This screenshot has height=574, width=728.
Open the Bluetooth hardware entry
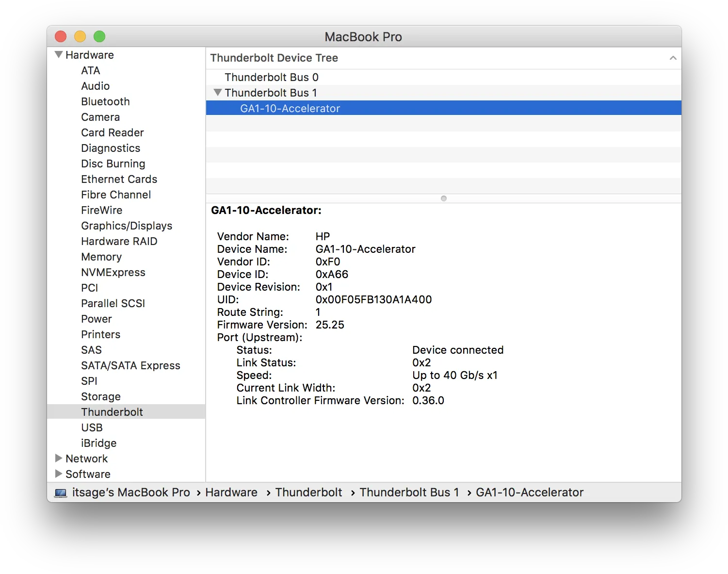click(x=106, y=101)
